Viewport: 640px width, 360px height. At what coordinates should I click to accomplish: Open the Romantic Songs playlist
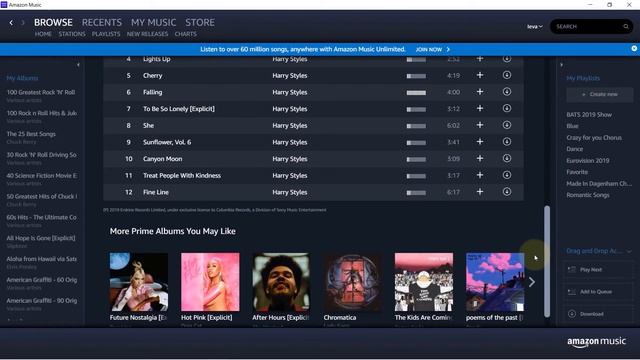(x=588, y=195)
